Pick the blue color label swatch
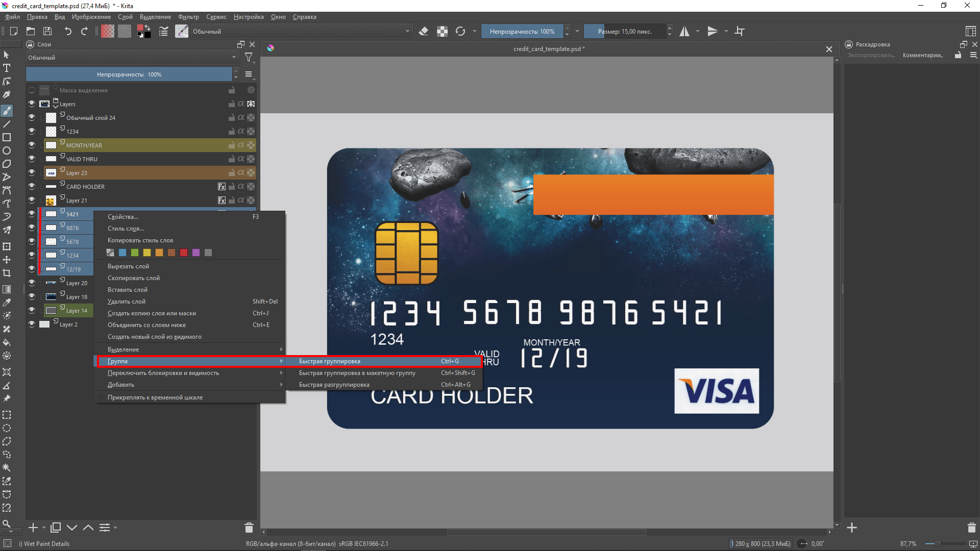The image size is (980, 551). pos(122,253)
